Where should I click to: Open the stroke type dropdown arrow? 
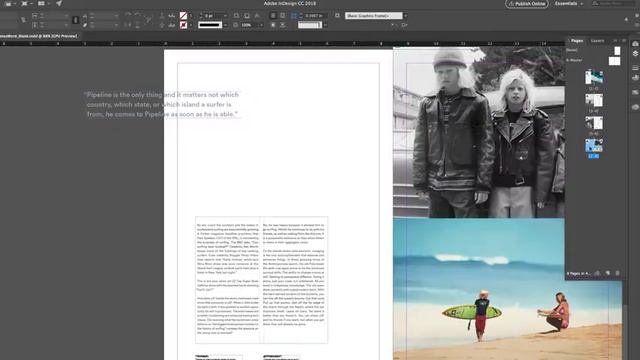click(x=225, y=25)
